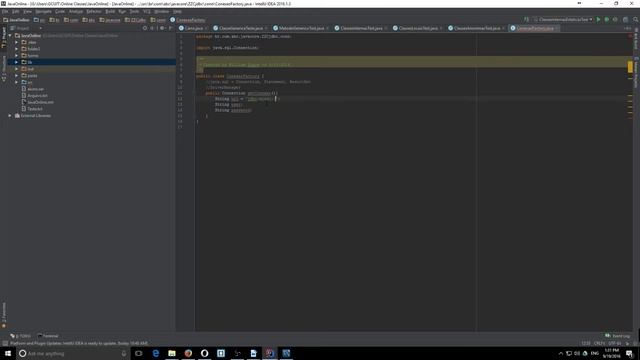
Task: Open the Project panel settings gear
Action: click(162, 28)
